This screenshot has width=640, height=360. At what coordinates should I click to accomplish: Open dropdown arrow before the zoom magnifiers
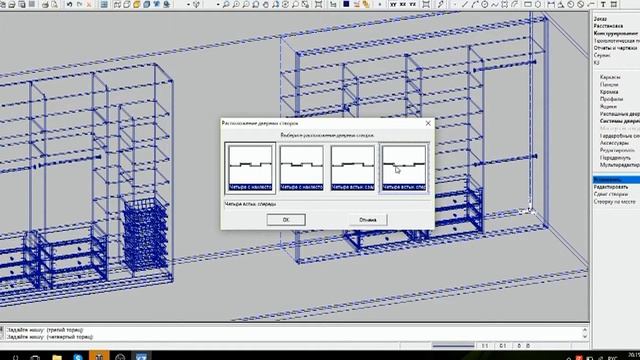(218, 4)
